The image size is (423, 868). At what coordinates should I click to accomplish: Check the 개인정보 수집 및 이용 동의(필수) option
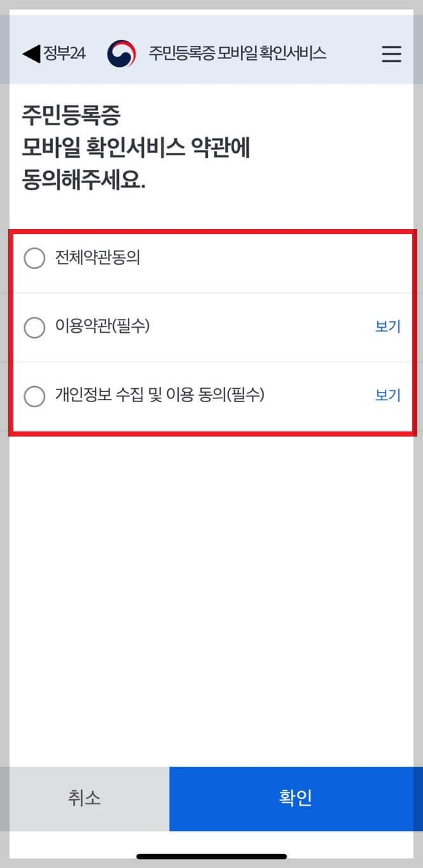coord(34,396)
